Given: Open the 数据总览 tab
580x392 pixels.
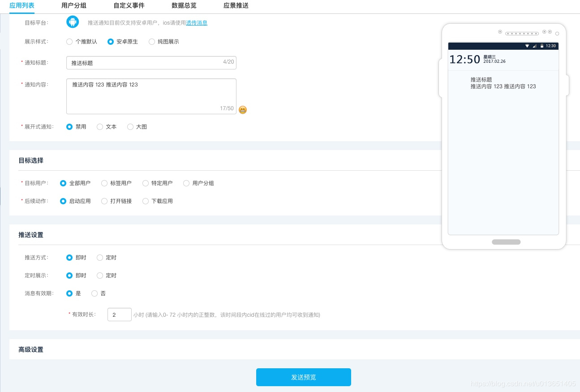Looking at the screenshot, I should (184, 6).
